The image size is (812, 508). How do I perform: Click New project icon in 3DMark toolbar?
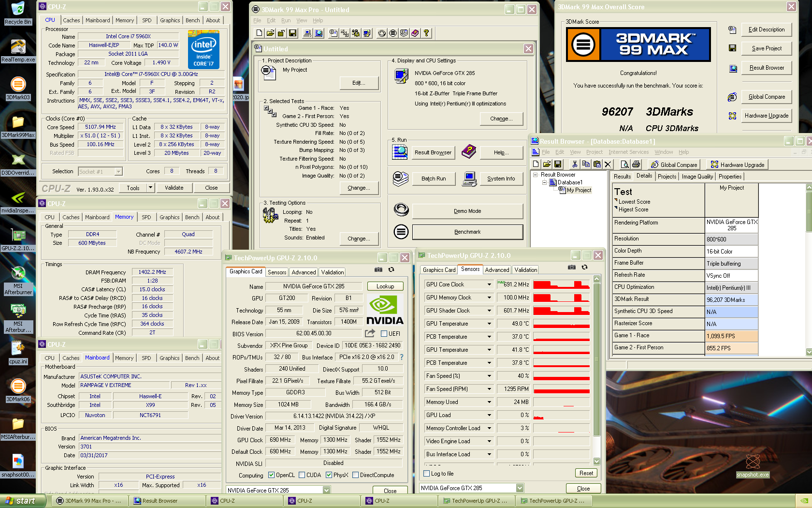pos(260,33)
